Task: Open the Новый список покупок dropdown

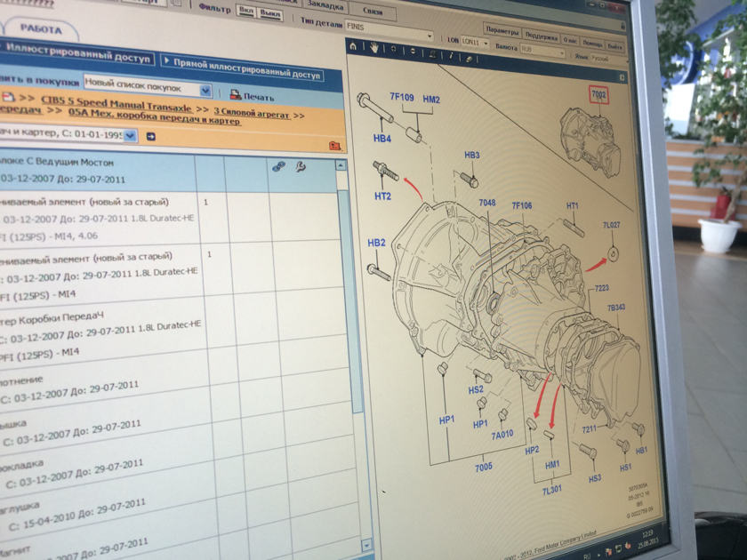Action: 148,87
